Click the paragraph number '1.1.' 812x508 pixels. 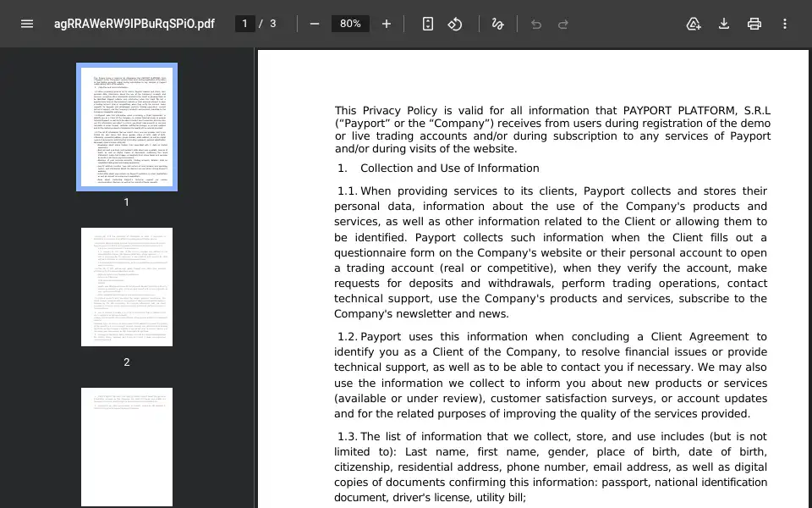348,191
